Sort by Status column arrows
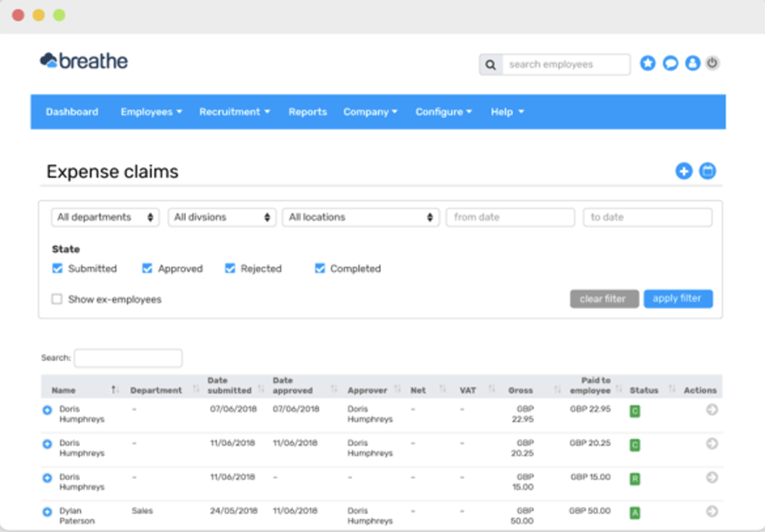Image resolution: width=765 pixels, height=532 pixels. (x=672, y=389)
